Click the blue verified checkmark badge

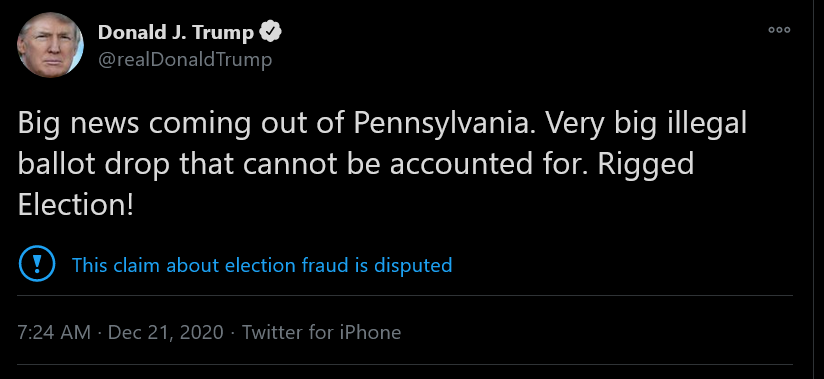(x=272, y=33)
